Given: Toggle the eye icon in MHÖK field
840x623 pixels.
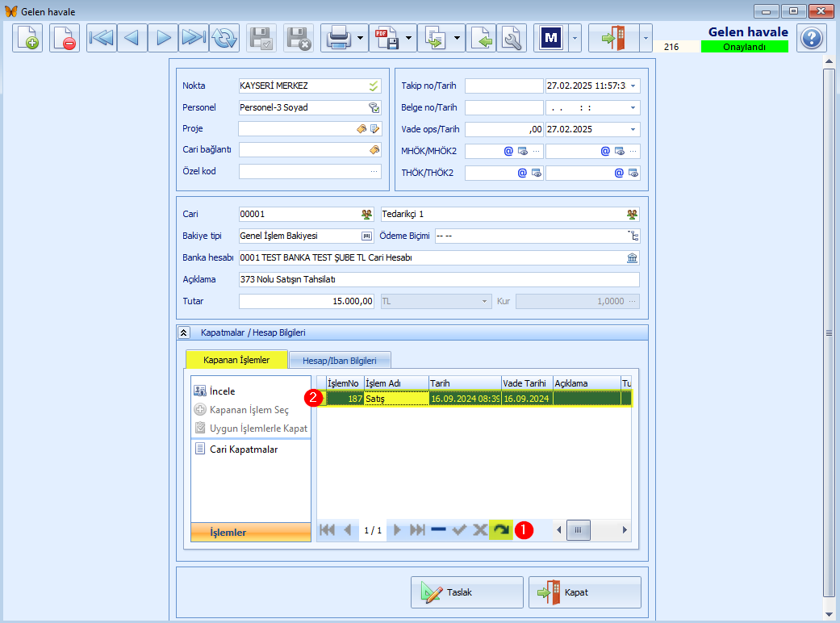Looking at the screenshot, I should pos(523,151).
